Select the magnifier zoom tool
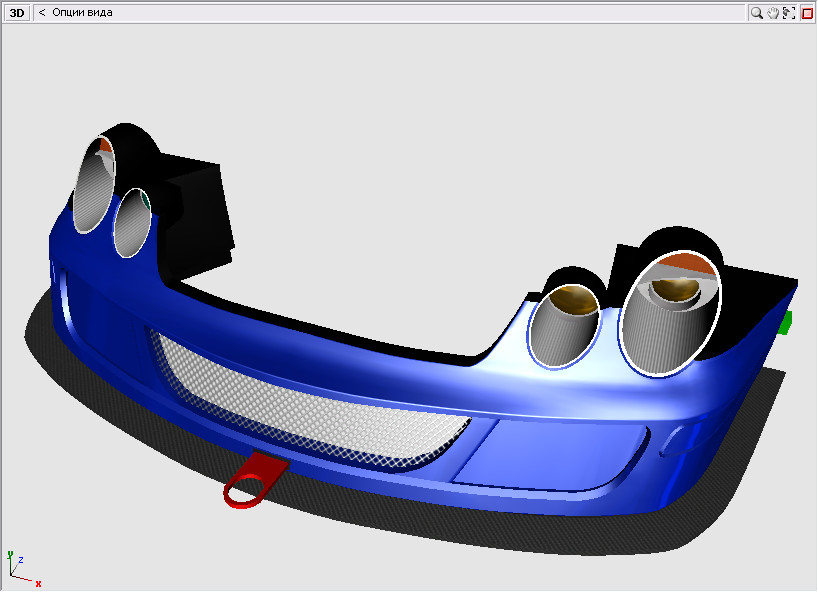Image resolution: width=818 pixels, height=592 pixels. click(x=756, y=13)
